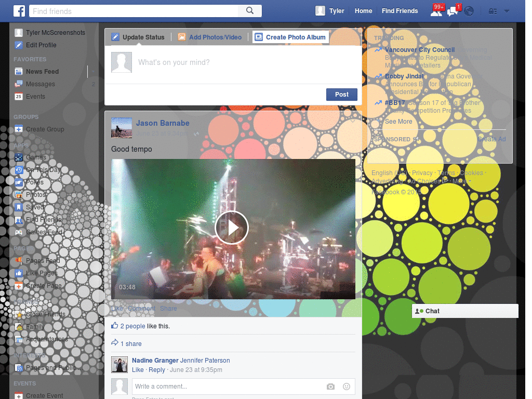532x399 pixels.
Task: Click the Edit Profile pencil icon
Action: point(19,45)
